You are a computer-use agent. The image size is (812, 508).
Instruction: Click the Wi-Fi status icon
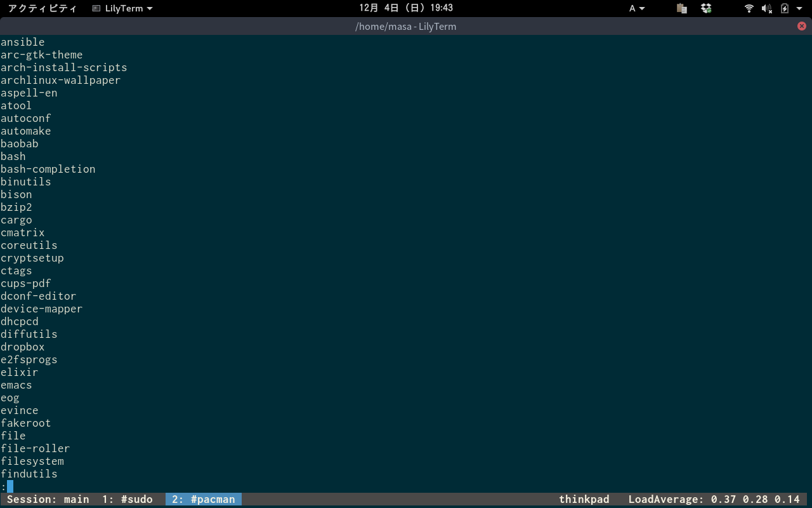point(749,8)
